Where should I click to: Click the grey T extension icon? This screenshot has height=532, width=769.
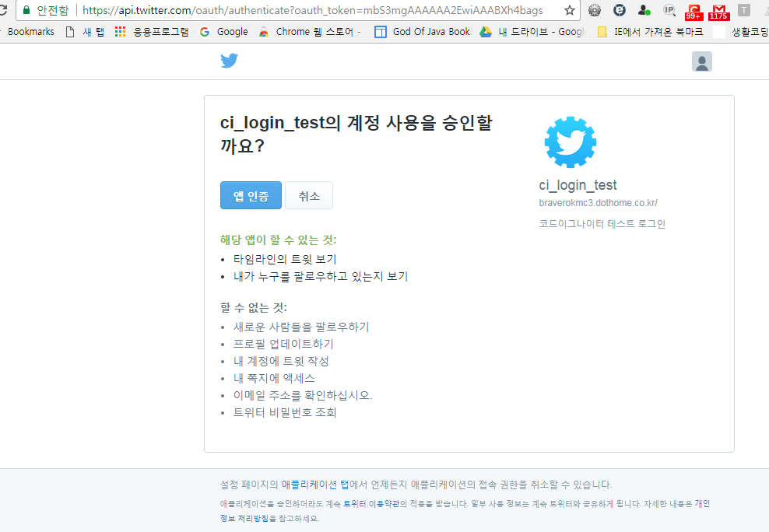[x=744, y=10]
